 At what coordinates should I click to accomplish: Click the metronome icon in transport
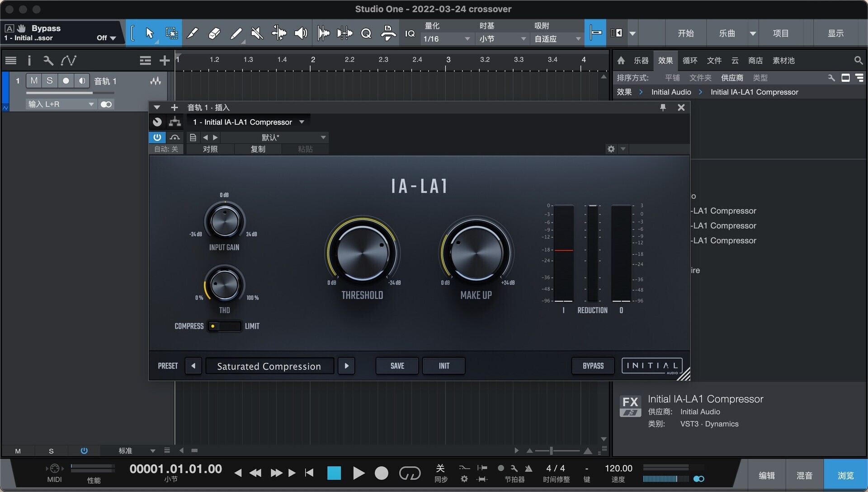528,469
